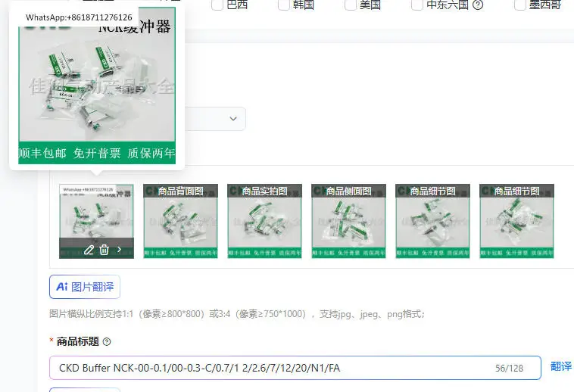This screenshot has width=574, height=392.
Task: Click the AI 图片翻译 button
Action: [85, 287]
